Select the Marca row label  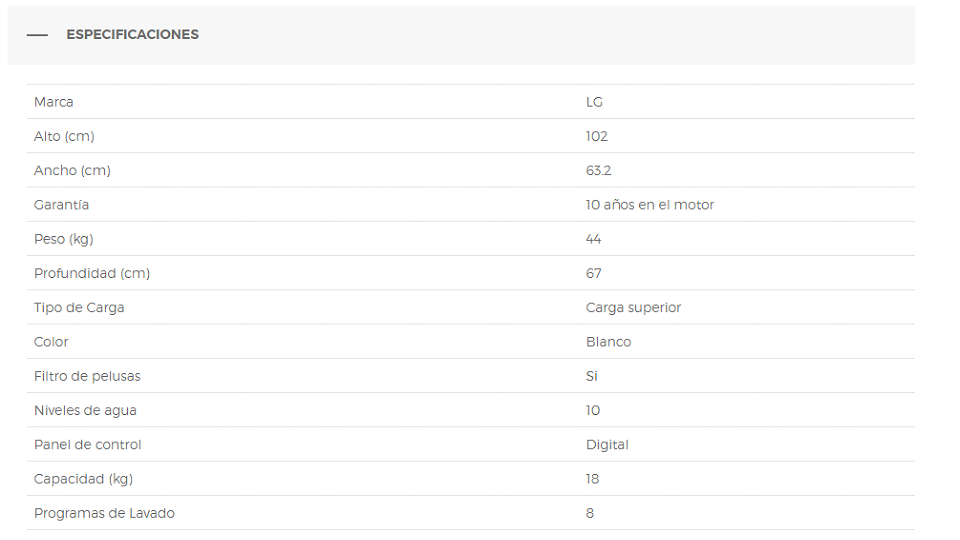coord(54,102)
